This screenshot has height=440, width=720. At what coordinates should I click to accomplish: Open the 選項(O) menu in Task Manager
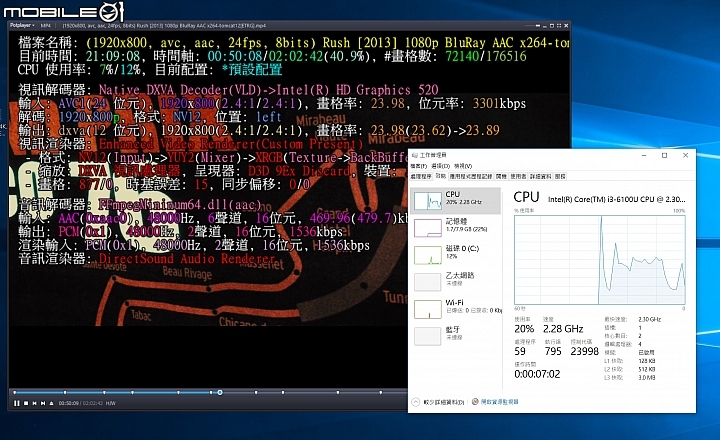(x=440, y=166)
